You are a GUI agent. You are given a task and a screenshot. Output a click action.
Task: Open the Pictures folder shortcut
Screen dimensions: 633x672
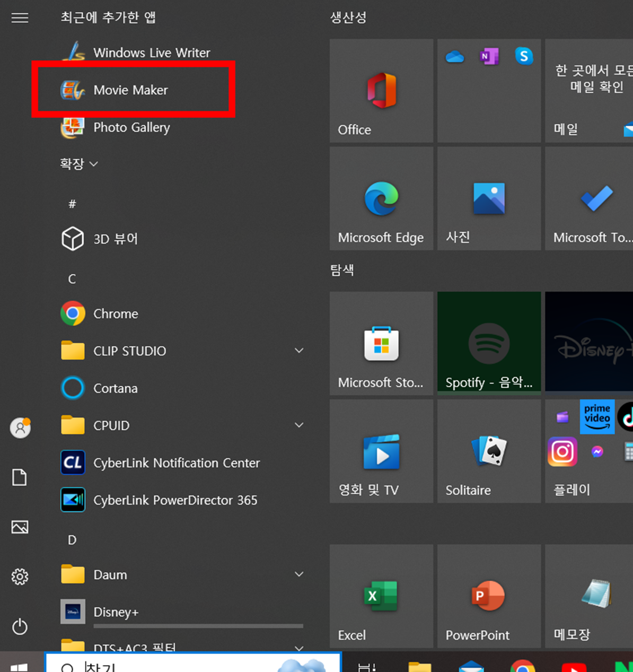(x=20, y=527)
